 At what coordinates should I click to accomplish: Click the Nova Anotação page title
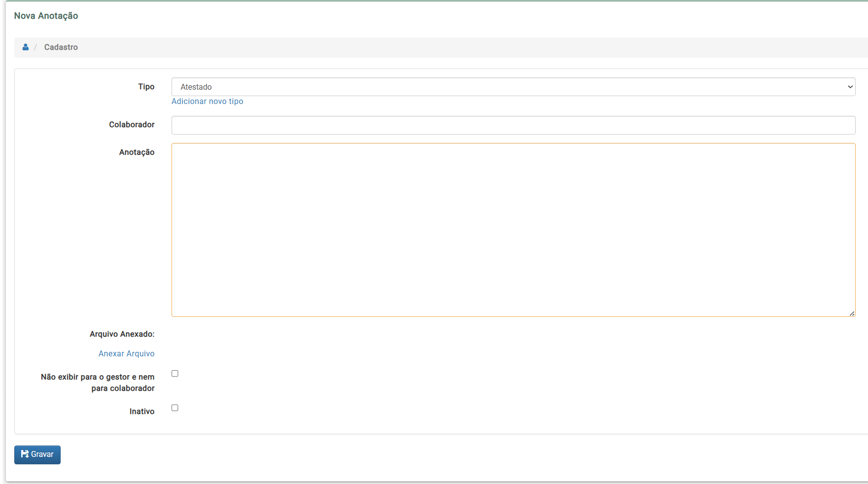[x=46, y=16]
